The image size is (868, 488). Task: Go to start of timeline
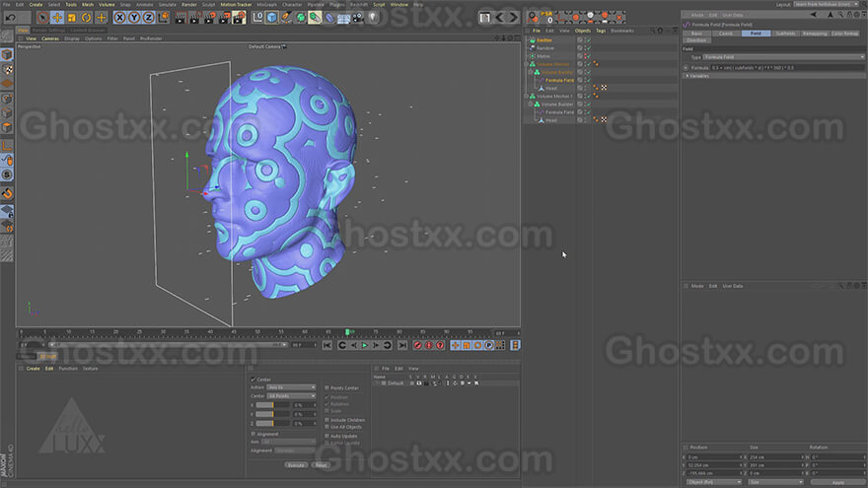point(327,345)
